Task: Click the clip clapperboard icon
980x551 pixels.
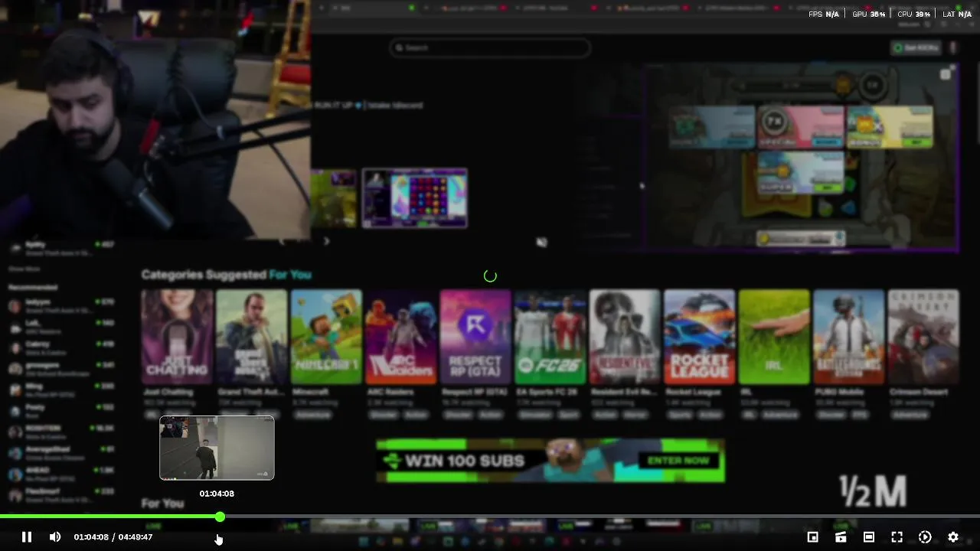Action: [x=841, y=537]
